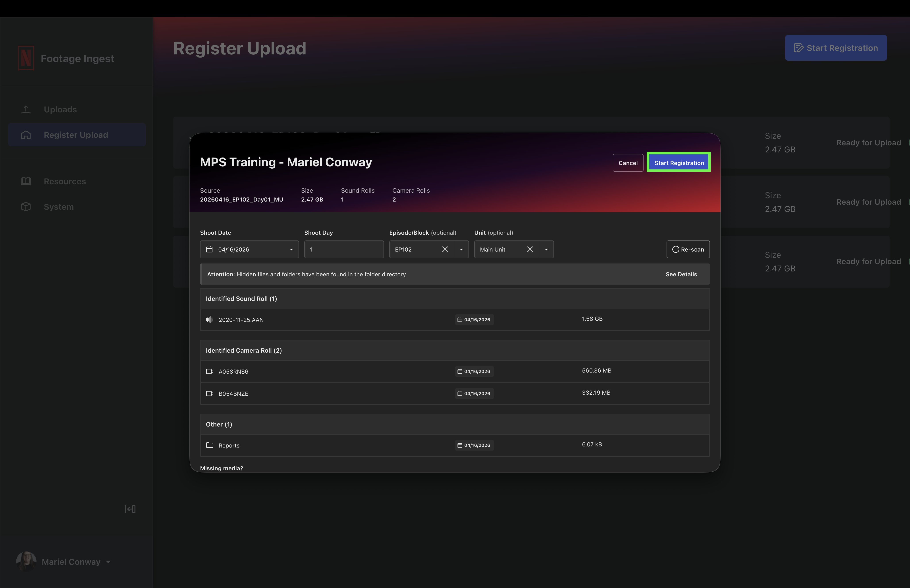Screen dimensions: 910x588
Task: Click the Missing media? text
Action: pos(222,469)
